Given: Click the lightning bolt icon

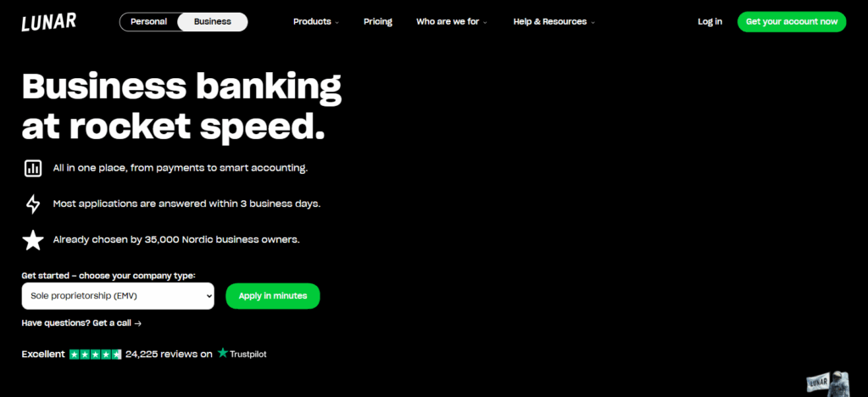Looking at the screenshot, I should click(x=33, y=204).
